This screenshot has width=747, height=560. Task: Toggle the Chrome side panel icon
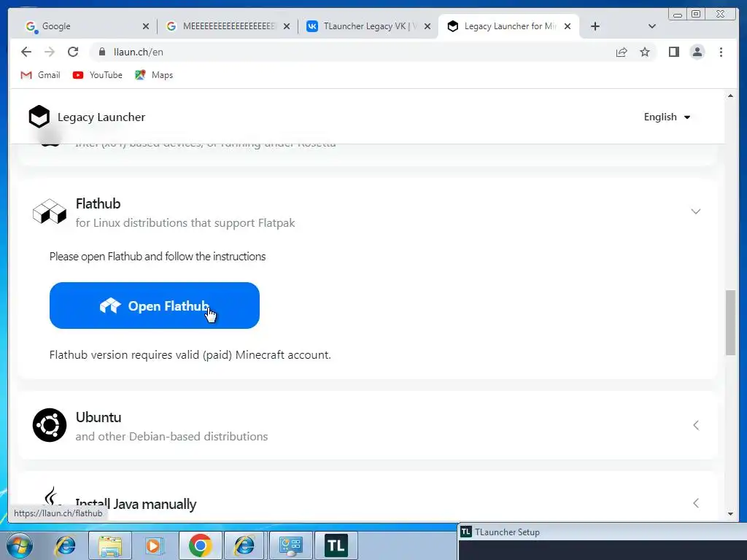click(673, 52)
